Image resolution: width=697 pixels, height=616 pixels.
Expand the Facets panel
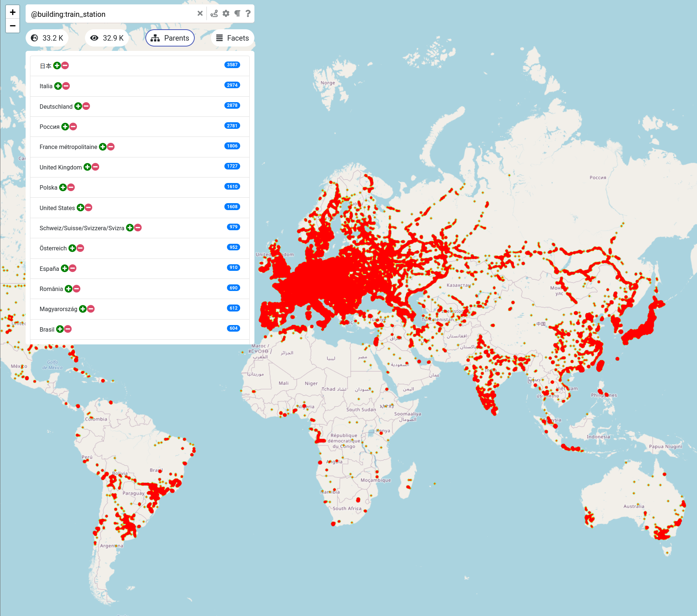[x=232, y=38]
